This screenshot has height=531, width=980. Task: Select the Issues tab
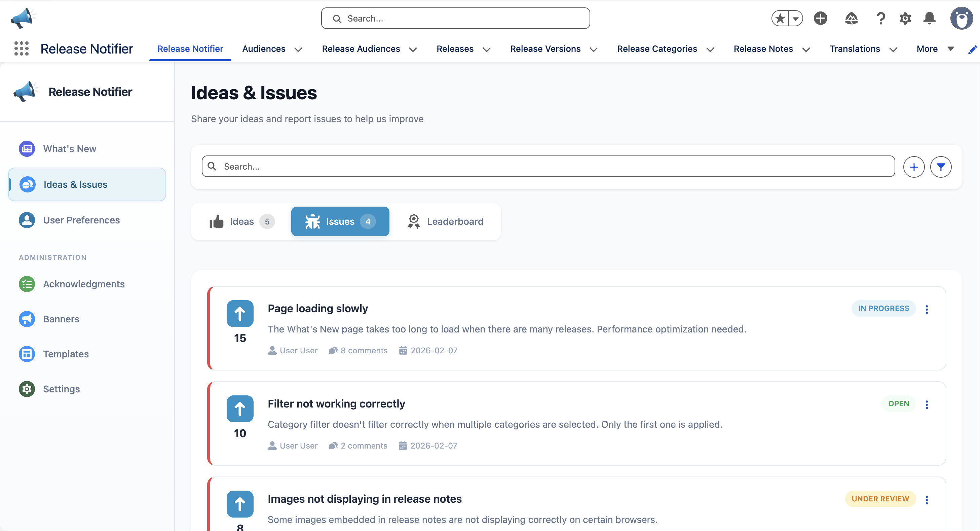point(340,221)
